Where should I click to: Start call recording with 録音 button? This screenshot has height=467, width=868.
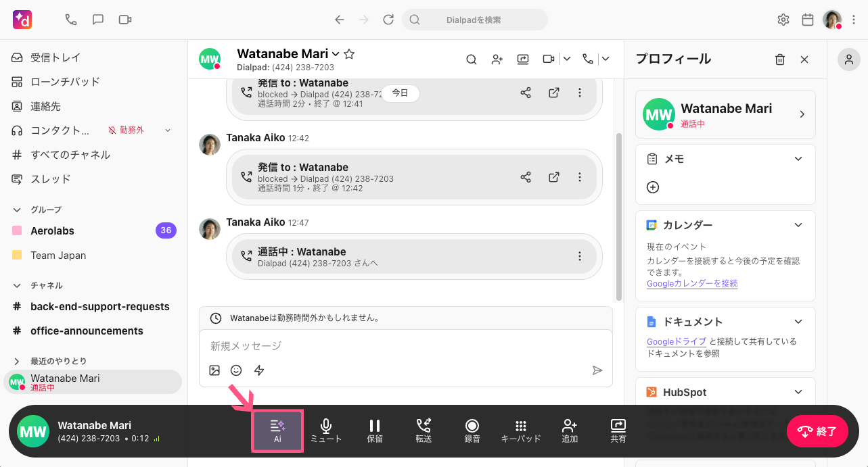(x=472, y=431)
